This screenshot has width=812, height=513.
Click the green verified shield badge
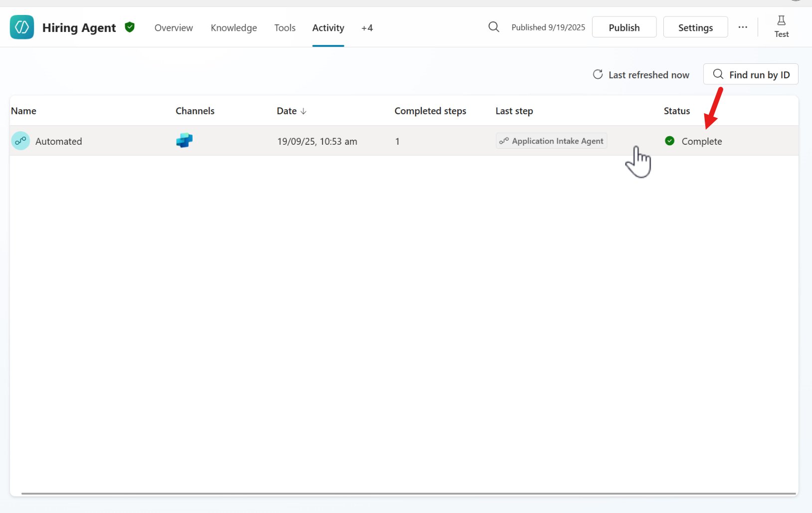(x=130, y=27)
